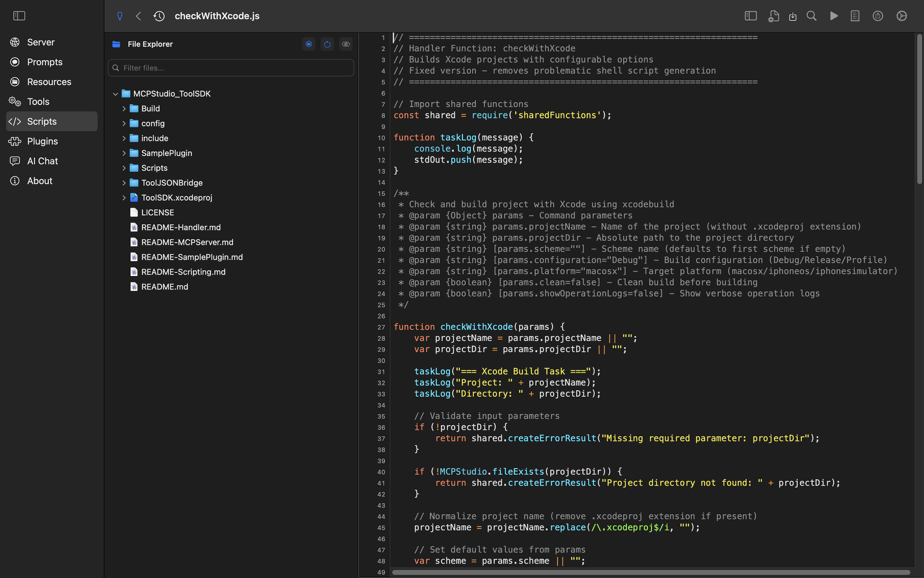Toggle the file explorer panel toolbar icon

tap(751, 16)
